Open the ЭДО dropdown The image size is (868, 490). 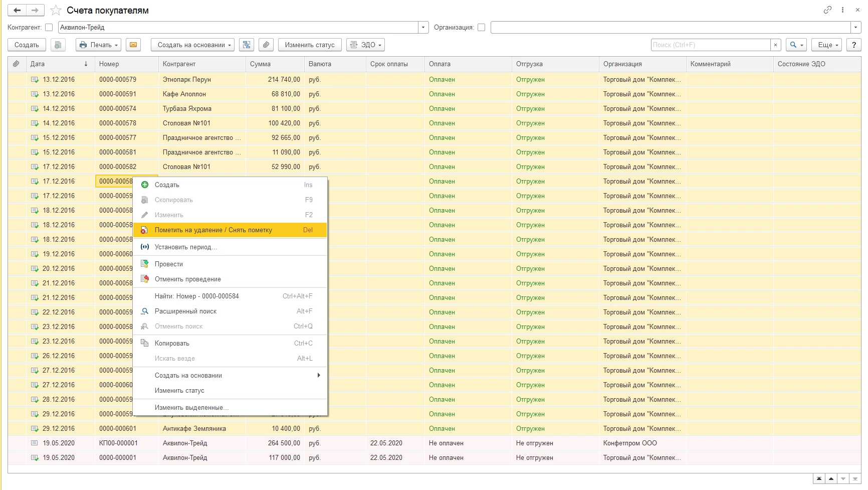365,45
